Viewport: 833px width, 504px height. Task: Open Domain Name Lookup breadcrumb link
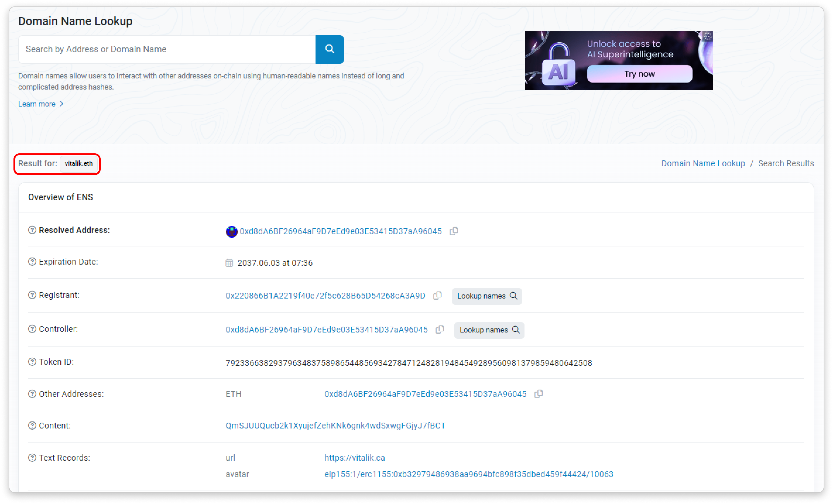point(703,164)
